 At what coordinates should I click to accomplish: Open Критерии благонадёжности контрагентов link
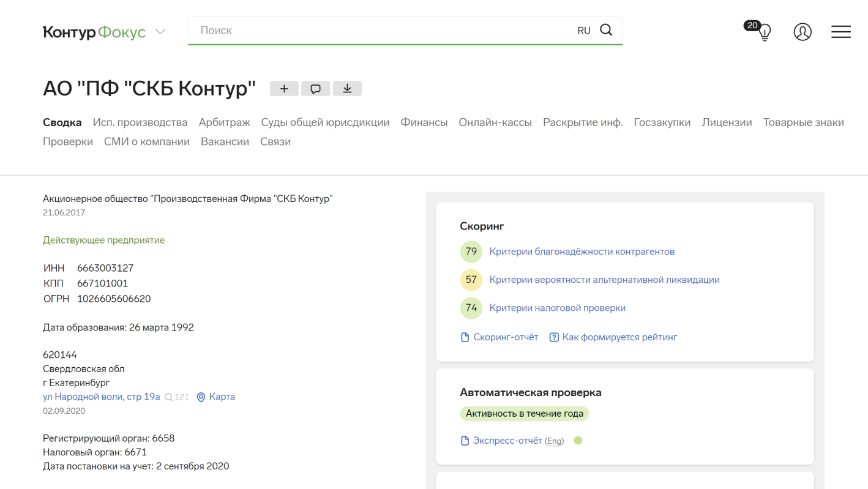click(x=582, y=252)
